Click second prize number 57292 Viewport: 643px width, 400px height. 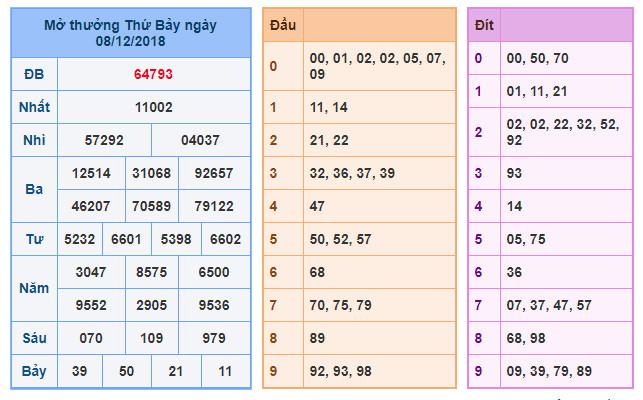click(x=105, y=140)
